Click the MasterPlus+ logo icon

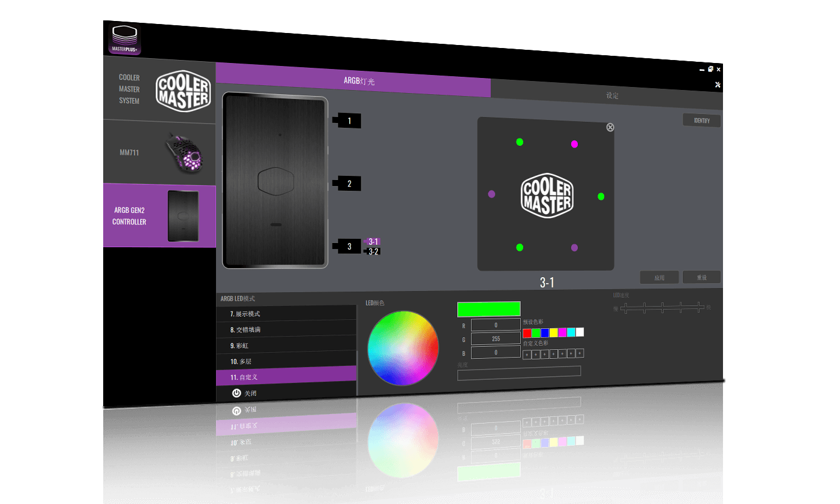[x=125, y=40]
